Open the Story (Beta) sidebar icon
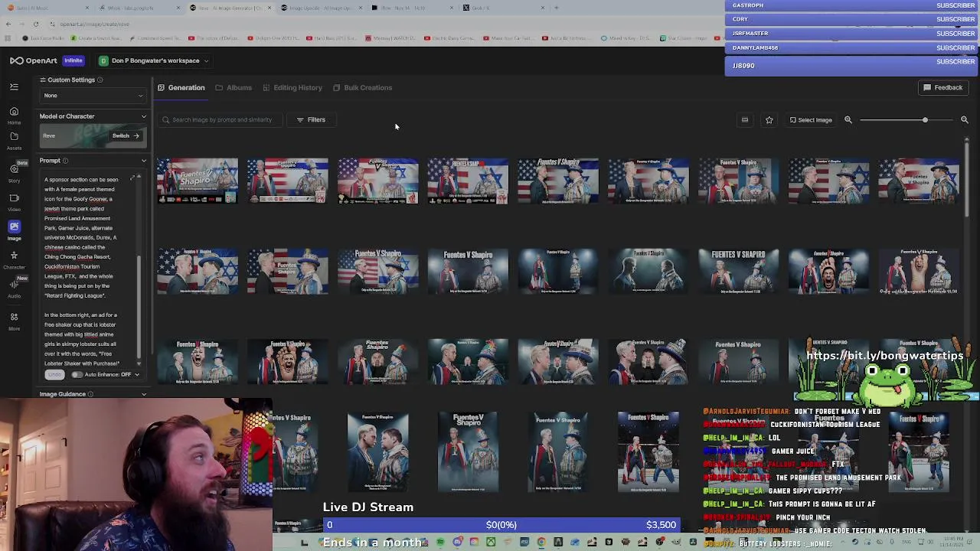980x551 pixels. point(14,172)
